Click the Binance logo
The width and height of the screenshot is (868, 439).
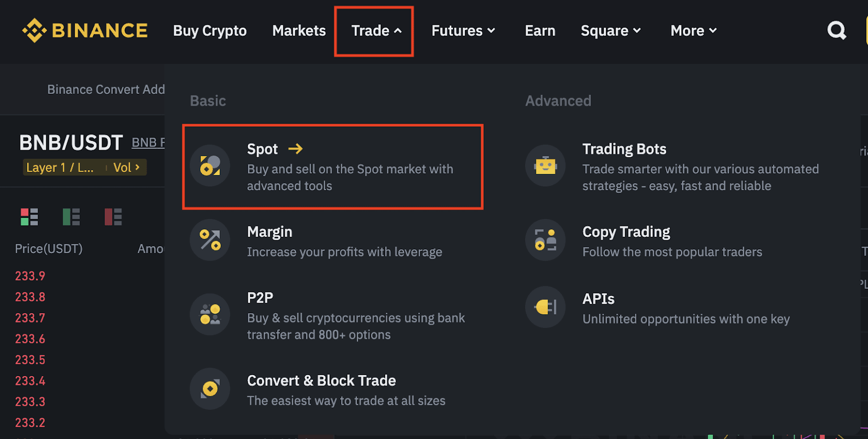(85, 30)
